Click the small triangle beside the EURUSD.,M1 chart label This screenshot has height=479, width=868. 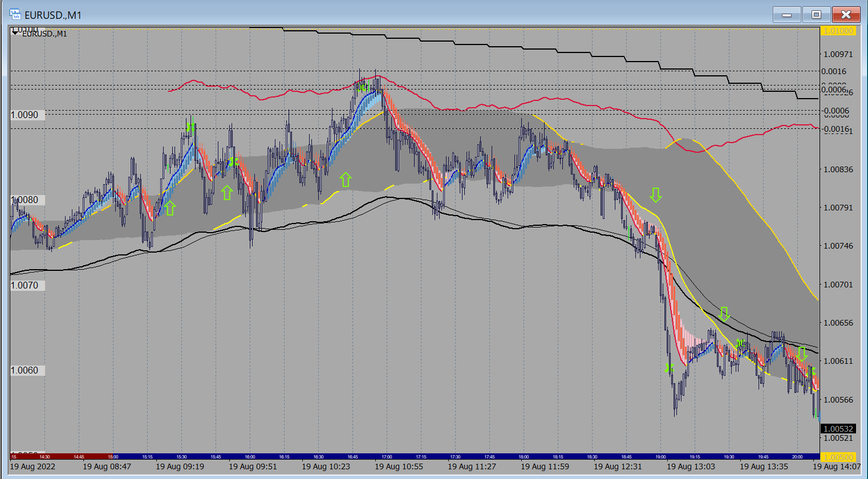click(16, 33)
